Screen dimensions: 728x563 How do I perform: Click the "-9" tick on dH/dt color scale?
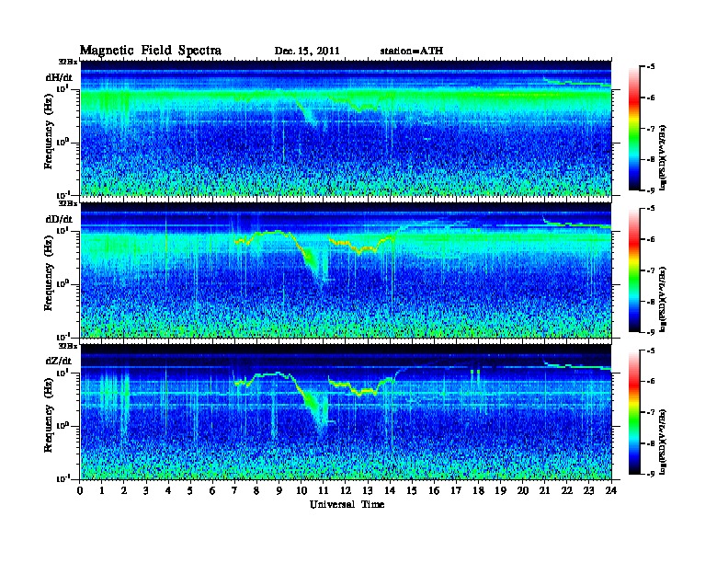(x=651, y=190)
